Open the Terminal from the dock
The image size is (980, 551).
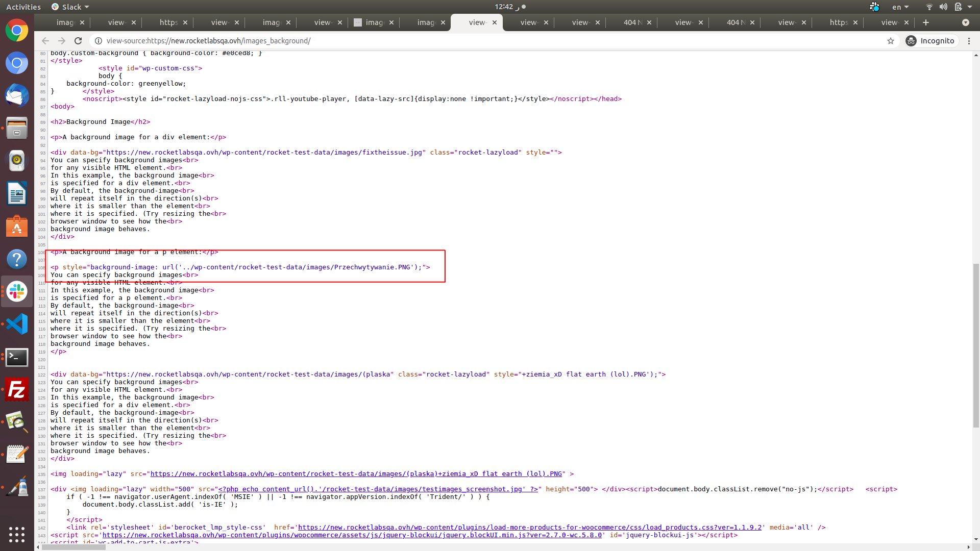tap(17, 357)
